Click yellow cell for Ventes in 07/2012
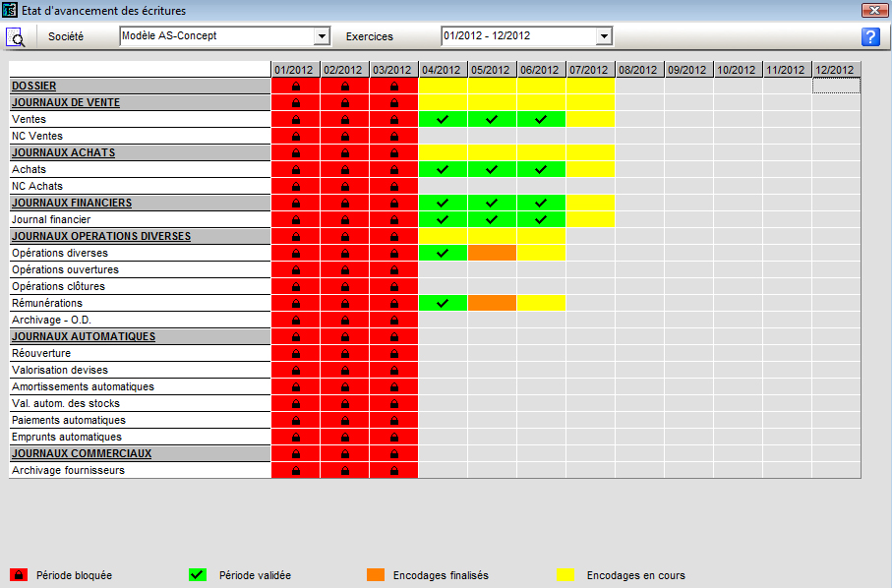 [x=590, y=119]
